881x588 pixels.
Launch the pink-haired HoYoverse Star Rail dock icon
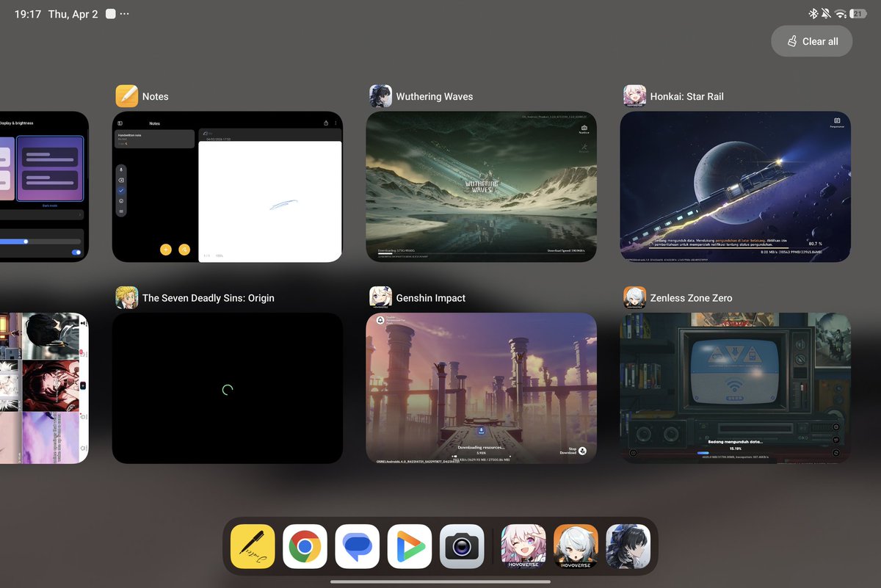click(x=523, y=546)
